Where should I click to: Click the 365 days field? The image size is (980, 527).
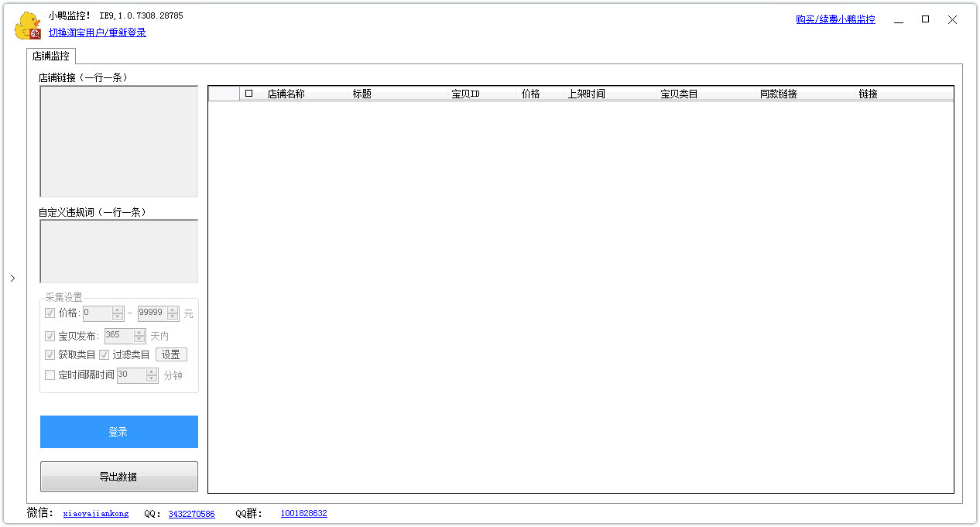[x=119, y=336]
